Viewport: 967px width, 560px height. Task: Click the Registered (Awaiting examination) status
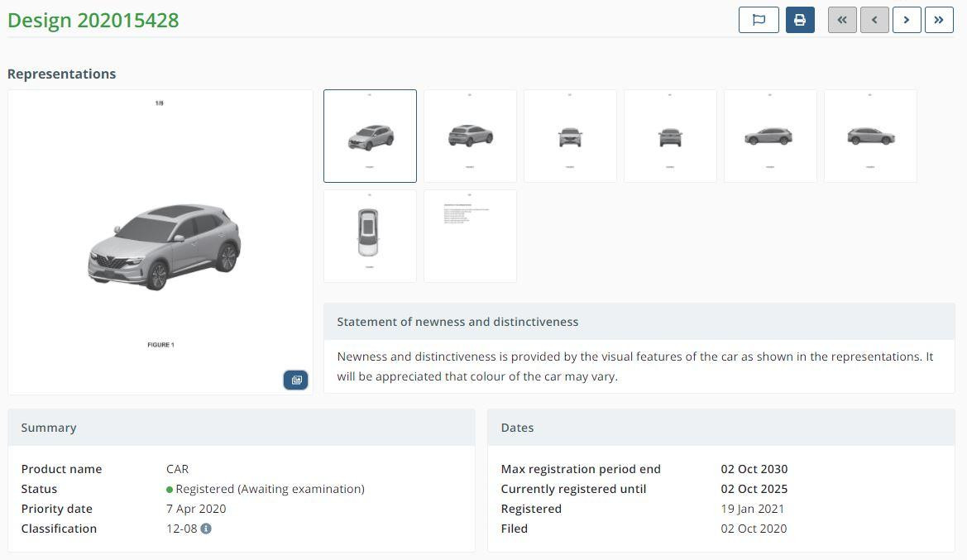click(270, 489)
